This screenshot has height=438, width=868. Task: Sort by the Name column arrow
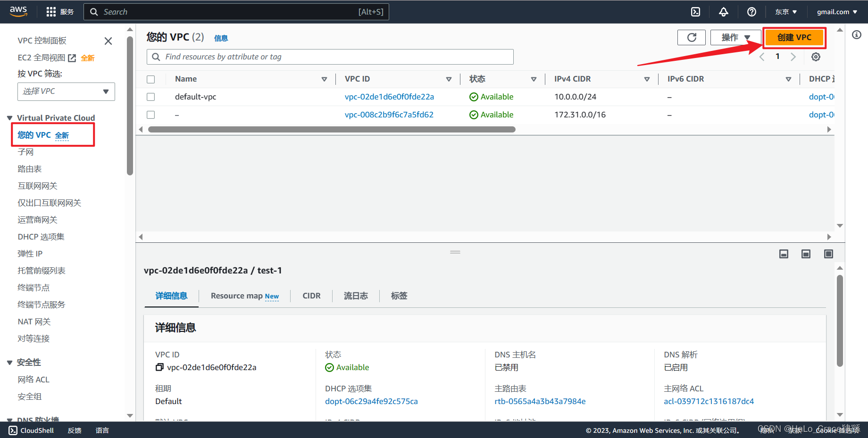coord(324,79)
